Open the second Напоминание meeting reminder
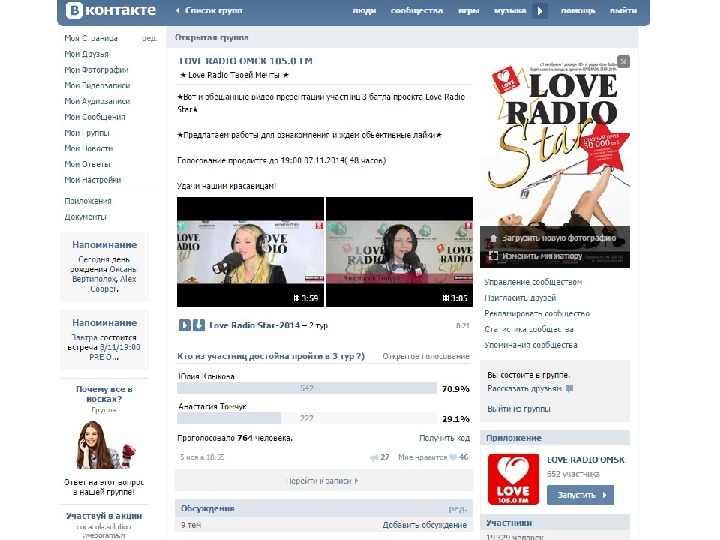The width and height of the screenshot is (720, 540). (104, 340)
